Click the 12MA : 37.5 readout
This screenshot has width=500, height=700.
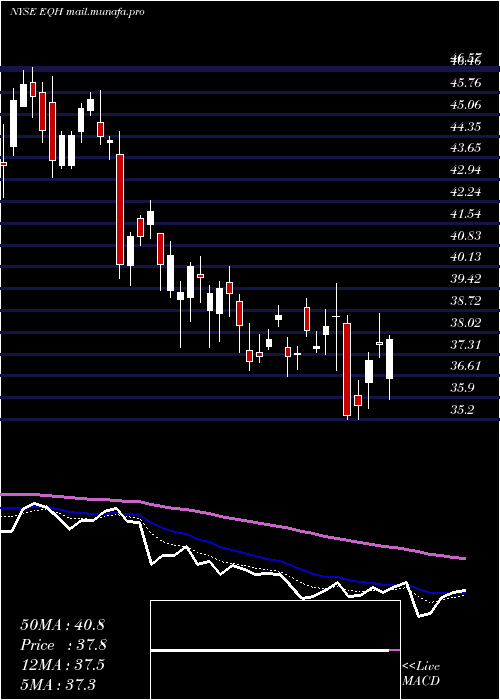62,665
